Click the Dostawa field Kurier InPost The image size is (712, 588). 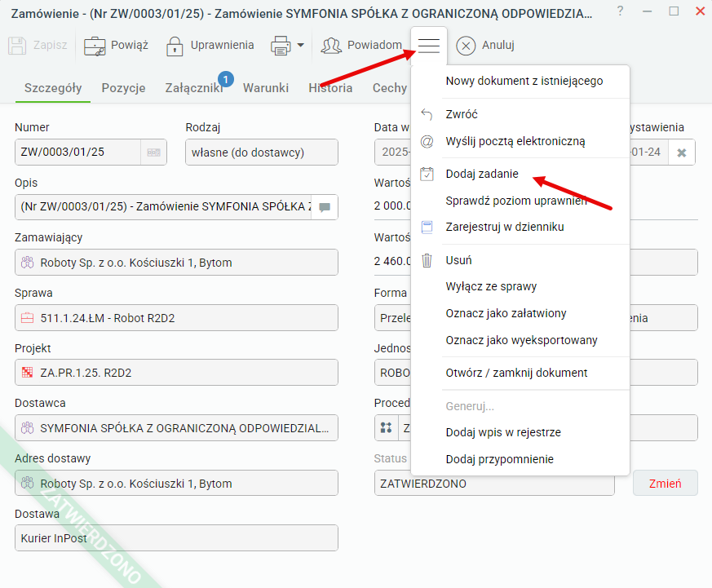click(x=176, y=538)
